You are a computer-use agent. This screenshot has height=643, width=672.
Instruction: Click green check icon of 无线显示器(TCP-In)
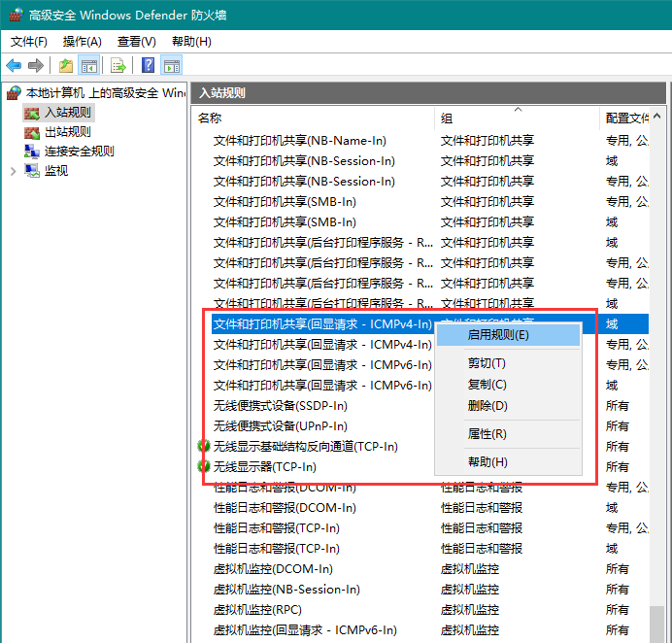click(x=204, y=466)
